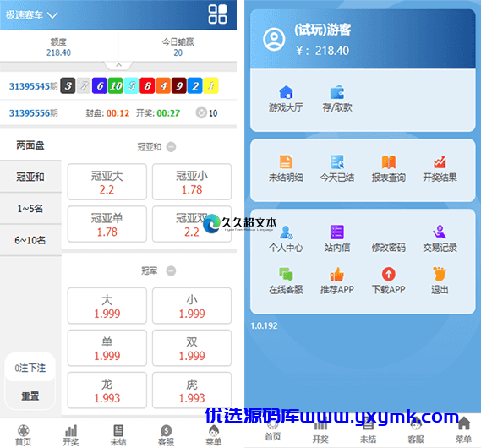Click the red number 8 result ball
This screenshot has width=481, height=448.
pos(147,85)
